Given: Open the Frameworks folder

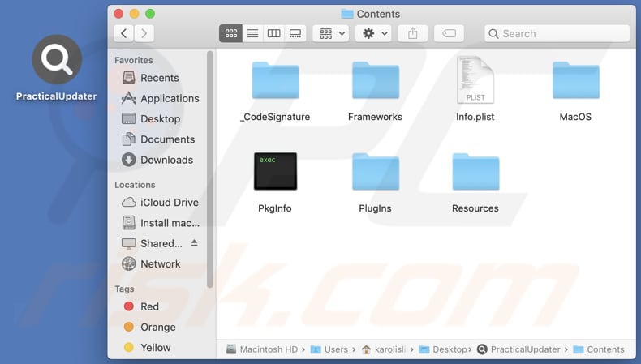Looking at the screenshot, I should [375, 81].
